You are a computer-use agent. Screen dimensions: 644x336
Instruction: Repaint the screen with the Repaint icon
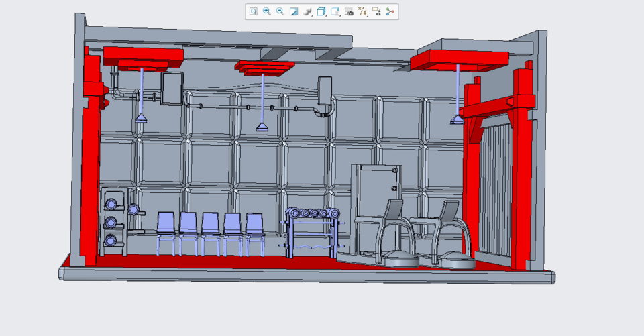[294, 11]
